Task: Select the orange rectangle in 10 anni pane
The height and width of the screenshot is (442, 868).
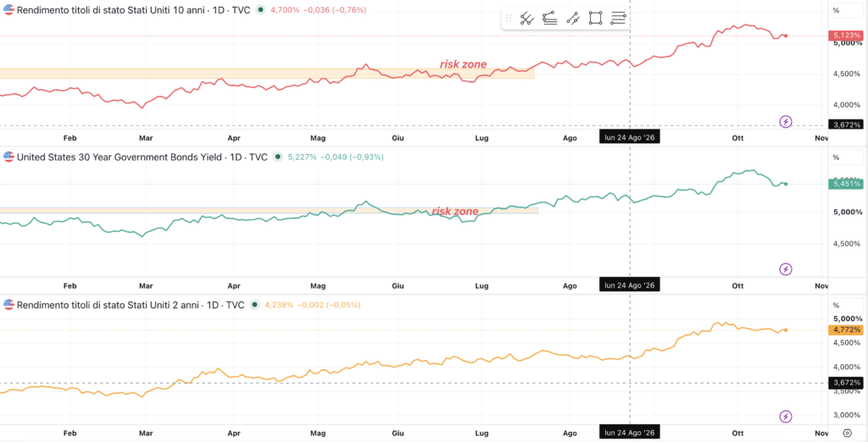Action: coord(267,74)
